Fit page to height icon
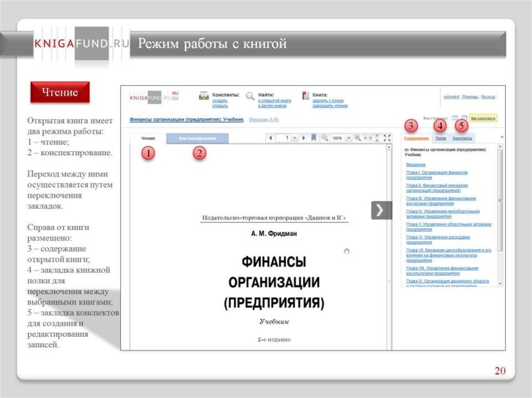The image size is (532, 398). tap(377, 138)
